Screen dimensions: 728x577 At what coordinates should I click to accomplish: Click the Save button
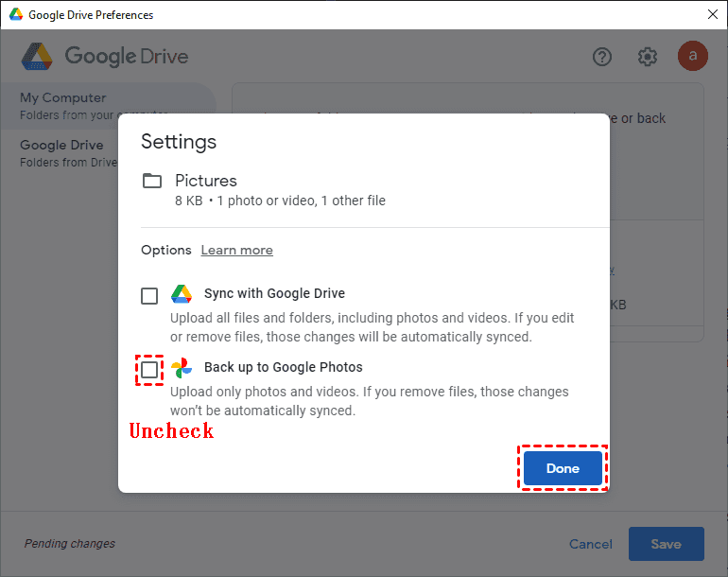tap(666, 544)
